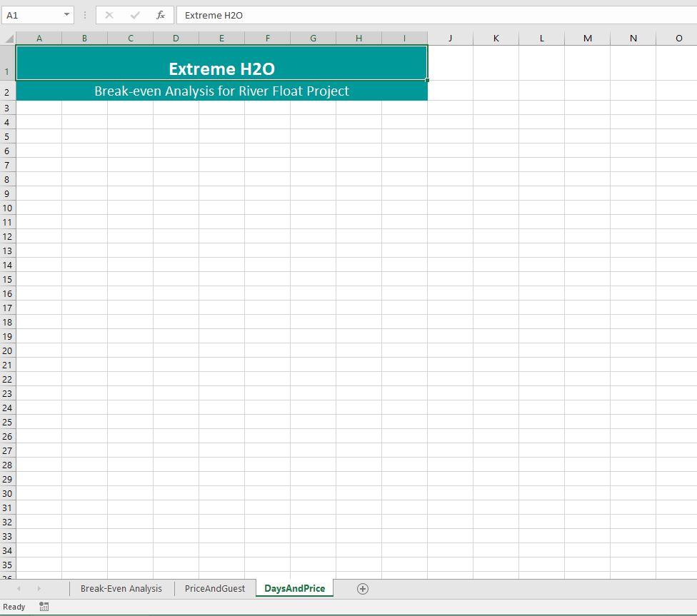Click the next-sheet navigation arrow
The image size is (697, 616).
[x=39, y=588]
